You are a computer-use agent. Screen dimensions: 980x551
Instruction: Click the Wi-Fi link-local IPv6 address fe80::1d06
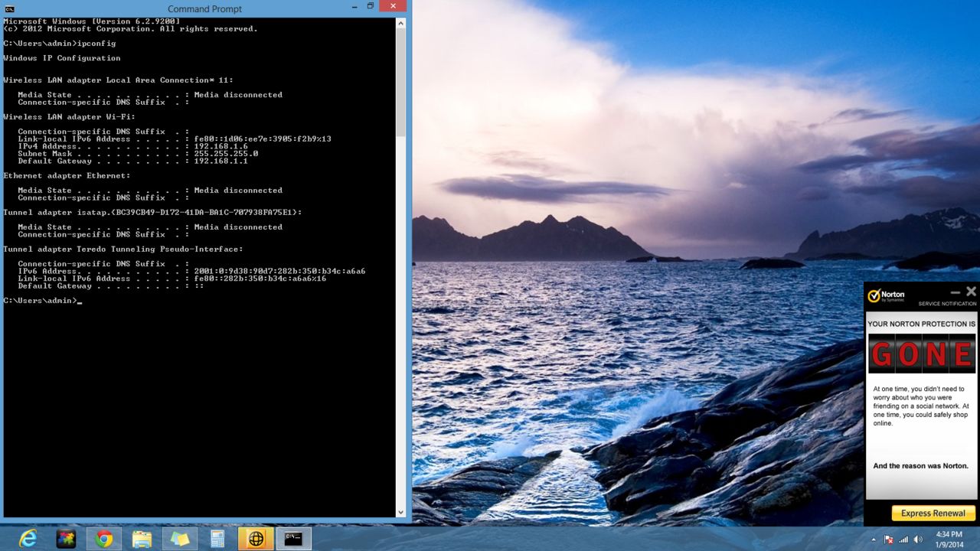tap(263, 139)
